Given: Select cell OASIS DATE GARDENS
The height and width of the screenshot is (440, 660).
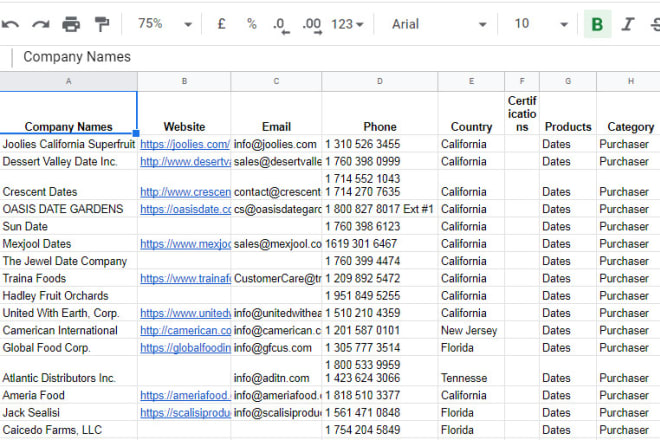Looking at the screenshot, I should [x=68, y=209].
